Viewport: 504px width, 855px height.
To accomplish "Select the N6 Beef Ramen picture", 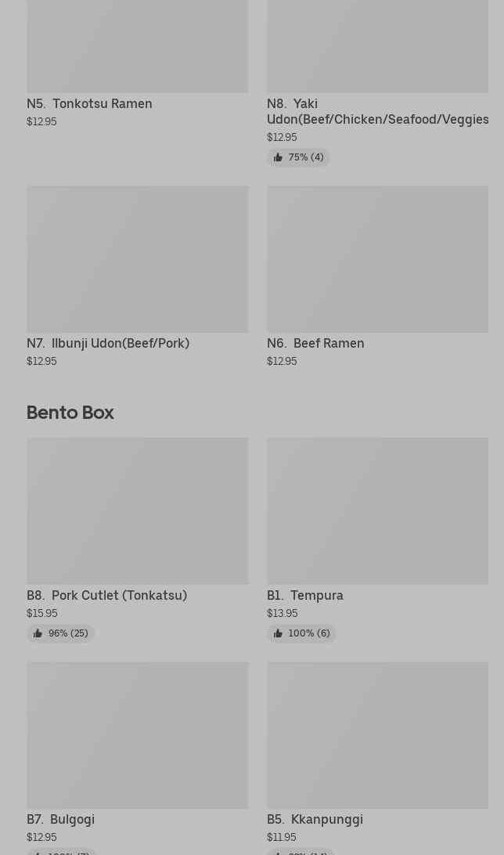I will [x=377, y=258].
